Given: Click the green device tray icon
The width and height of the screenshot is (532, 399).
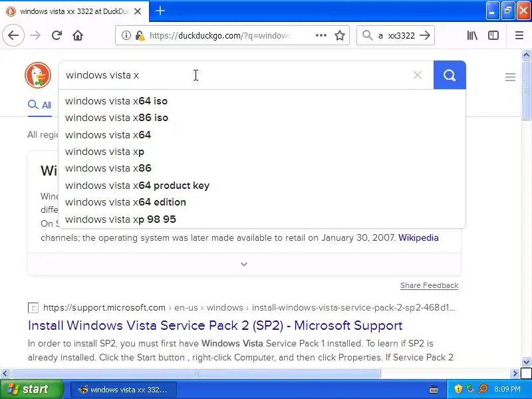Looking at the screenshot, I should click(x=470, y=389).
